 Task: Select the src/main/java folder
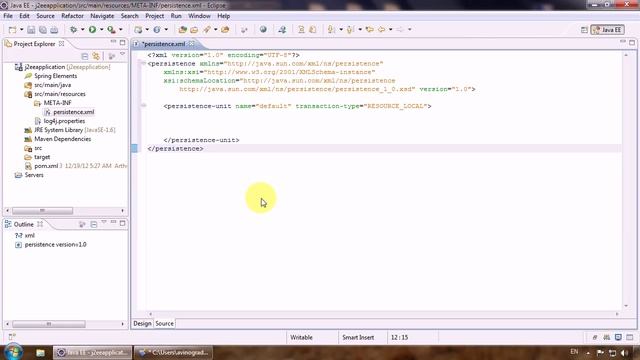tap(52, 85)
